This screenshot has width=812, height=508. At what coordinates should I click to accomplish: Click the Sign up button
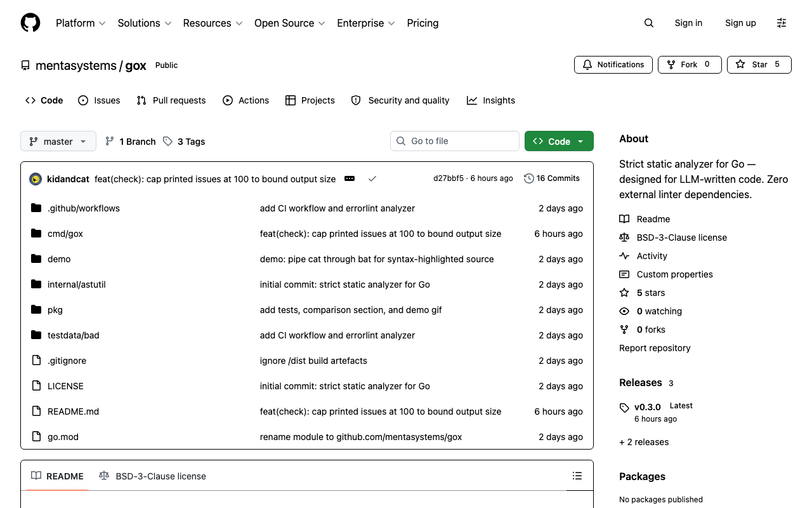coord(740,23)
